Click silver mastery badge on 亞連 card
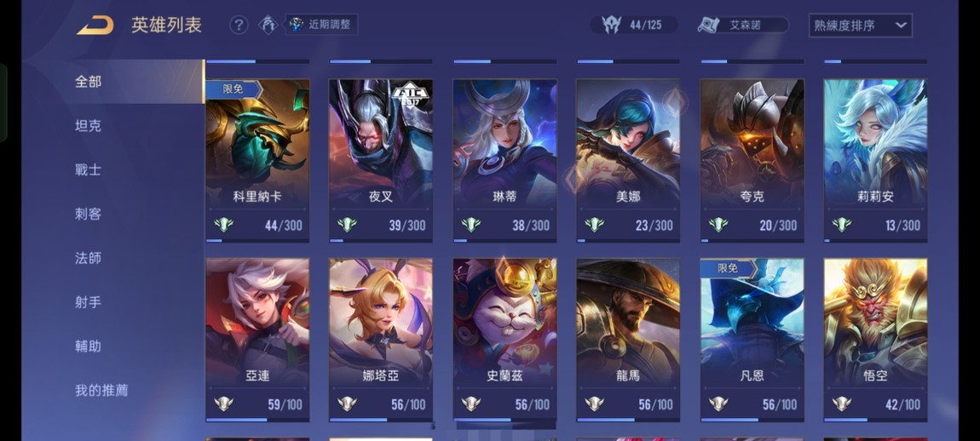 223,404
